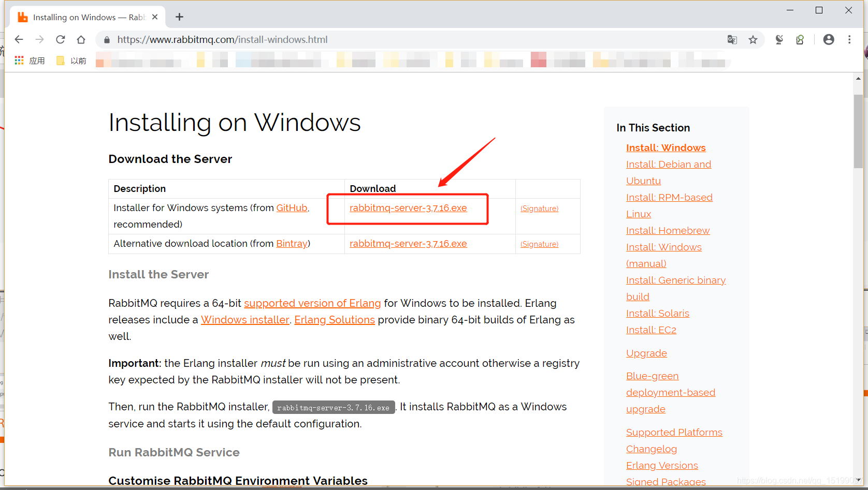Open the Upgrade sidebar link

point(646,353)
